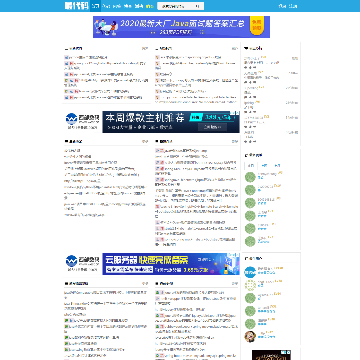Open 'more' link of left section below 本周爆款 ad
This screenshot has height=360, width=360.
pos(145,141)
